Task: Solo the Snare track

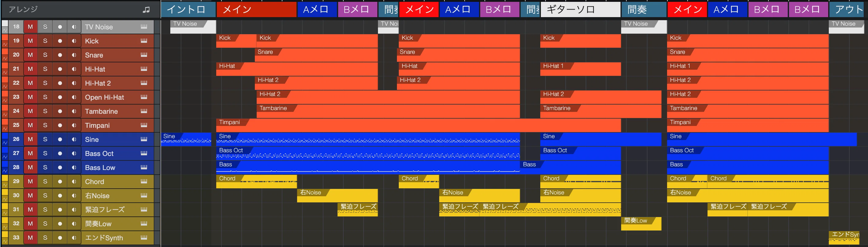Action: point(45,55)
